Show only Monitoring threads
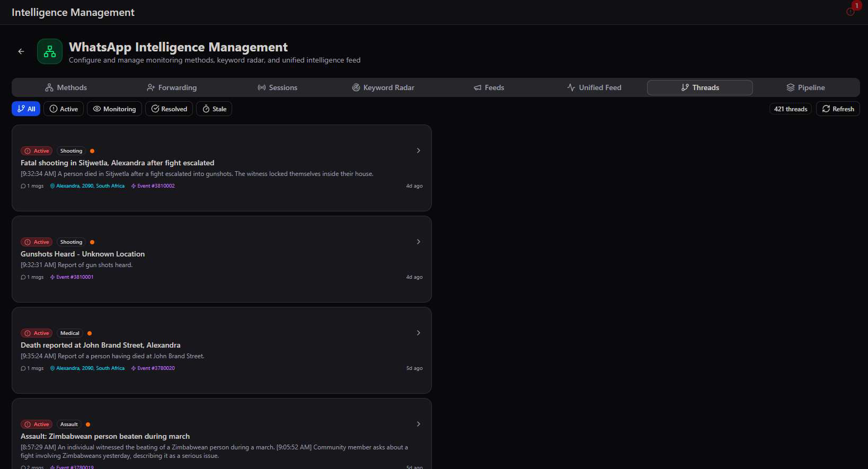Viewport: 868px width, 469px height. tap(114, 109)
